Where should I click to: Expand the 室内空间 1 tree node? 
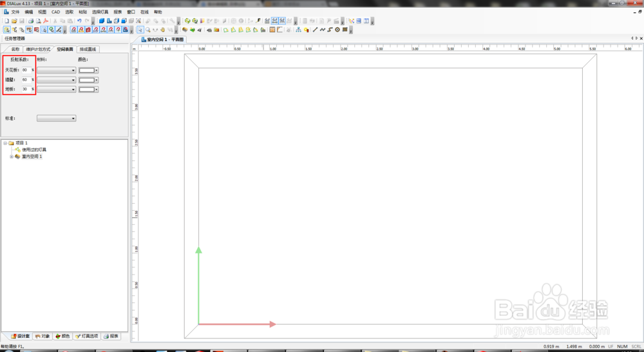(x=12, y=157)
